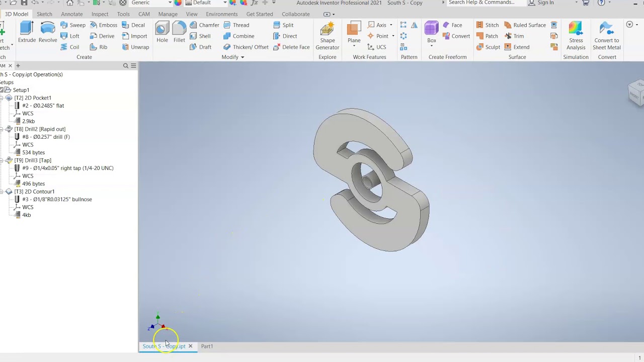Expand the Axis dropdown arrow
The image size is (644, 362).
tap(391, 25)
